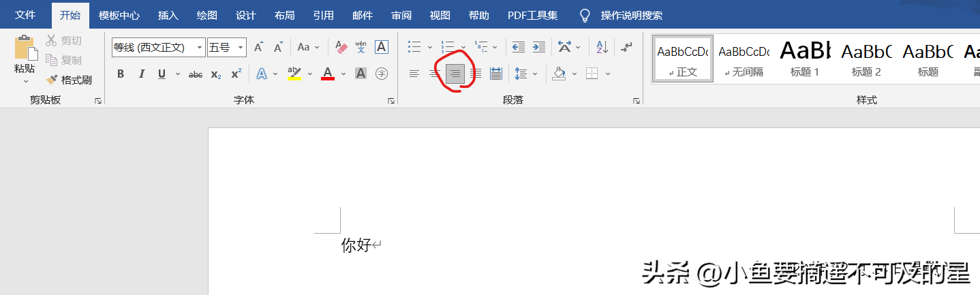Click the Asian layout icon
The image size is (980, 295).
point(565,47)
